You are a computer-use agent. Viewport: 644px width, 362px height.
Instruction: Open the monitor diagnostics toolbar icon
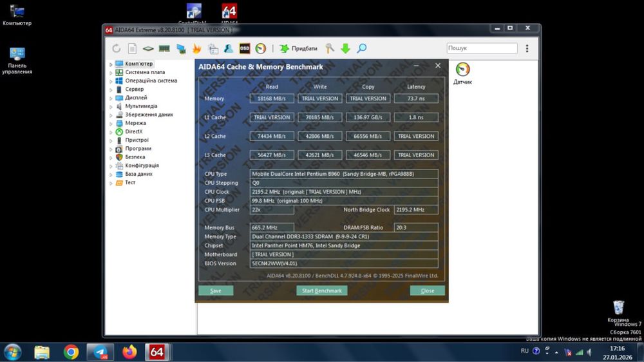click(x=181, y=48)
